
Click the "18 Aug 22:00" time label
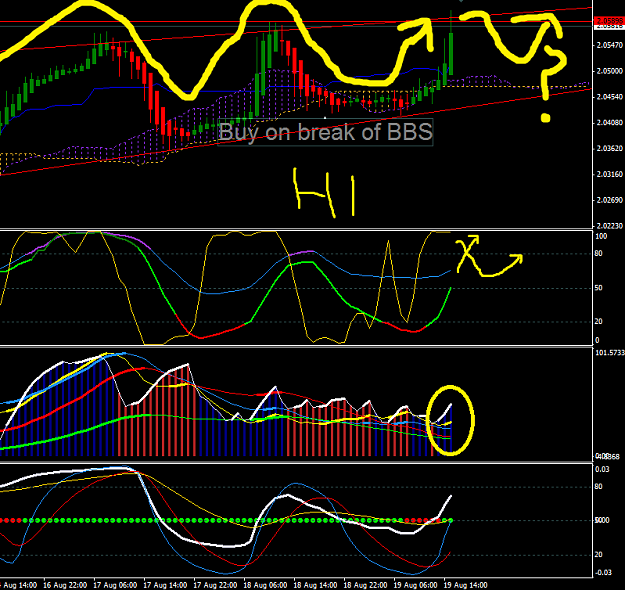point(366,585)
